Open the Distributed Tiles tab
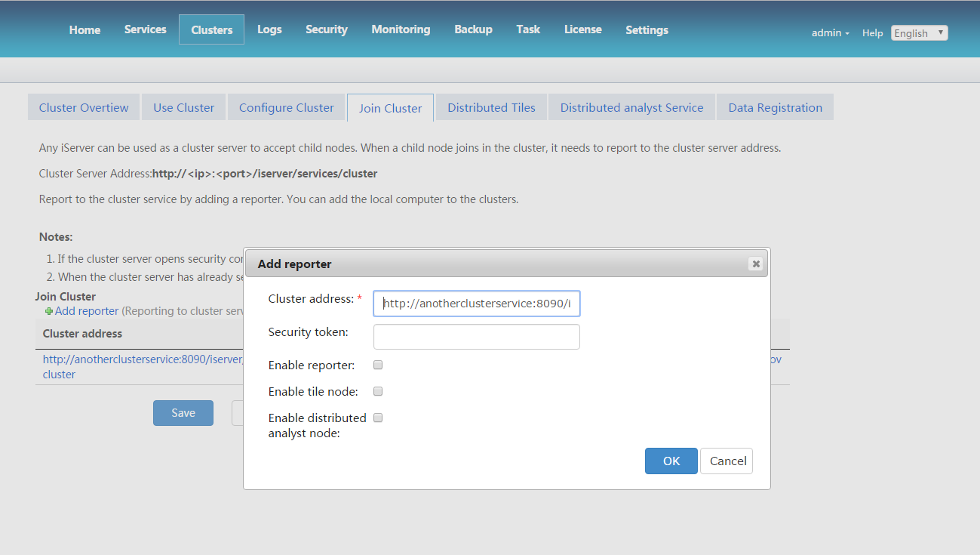Image resolution: width=980 pixels, height=555 pixels. coord(491,107)
